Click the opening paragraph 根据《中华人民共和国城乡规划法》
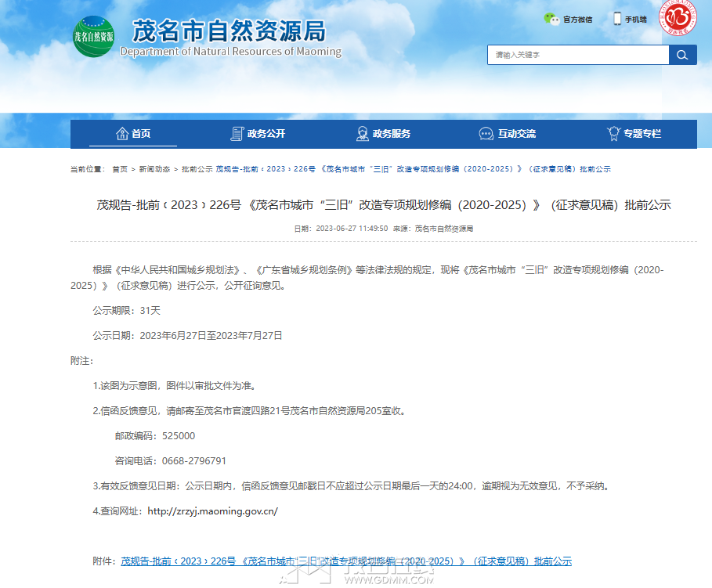712x588 pixels. point(367,278)
